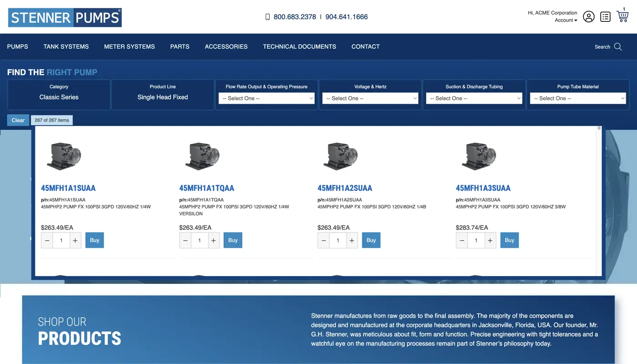
Task: Decrease quantity for 45MFH1A2SUAA
Action: (x=324, y=240)
